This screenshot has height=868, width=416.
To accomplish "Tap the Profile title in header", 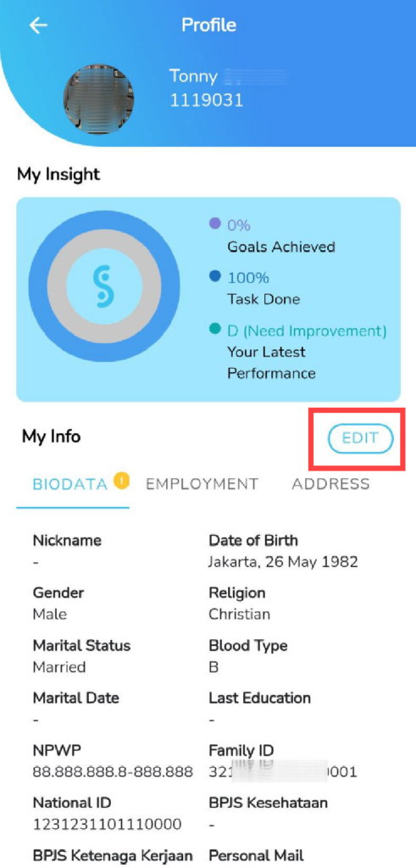I will tap(208, 25).
